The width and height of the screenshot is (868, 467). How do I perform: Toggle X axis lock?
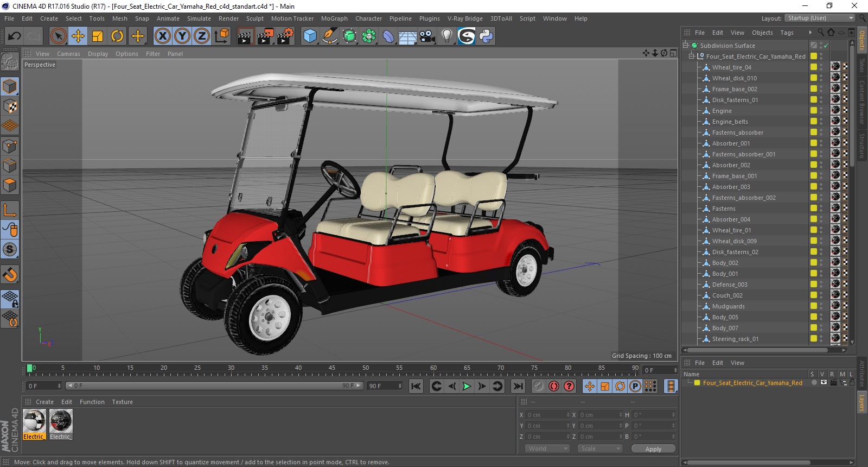coord(162,36)
